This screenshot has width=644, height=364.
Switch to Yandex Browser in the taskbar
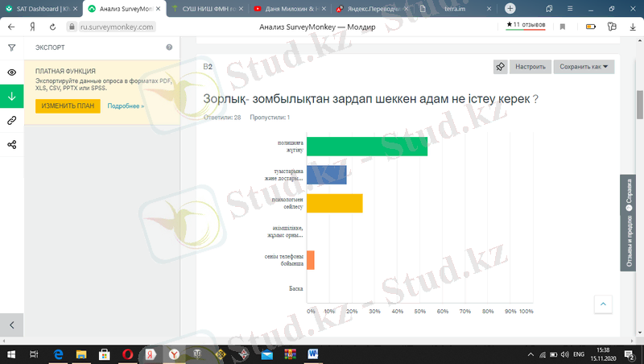[x=174, y=354]
